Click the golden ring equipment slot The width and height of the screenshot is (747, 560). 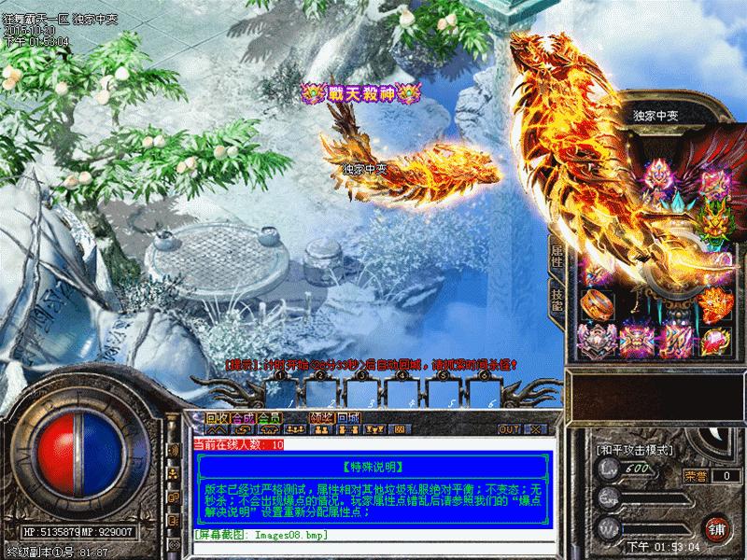point(598,305)
